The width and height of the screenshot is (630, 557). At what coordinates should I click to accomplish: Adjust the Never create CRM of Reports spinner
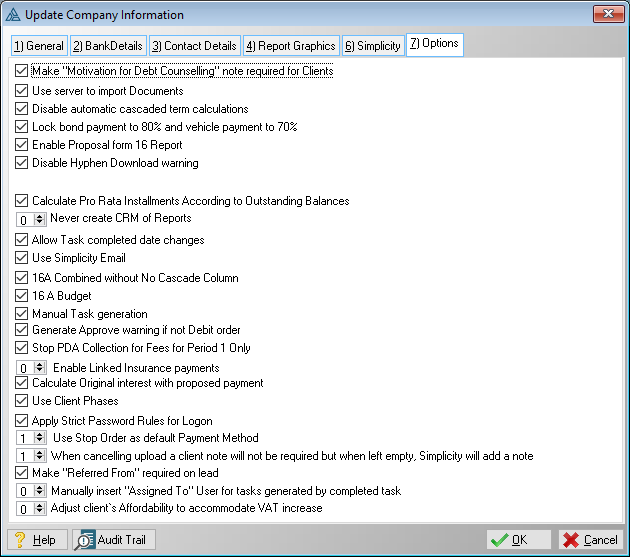click(x=40, y=219)
